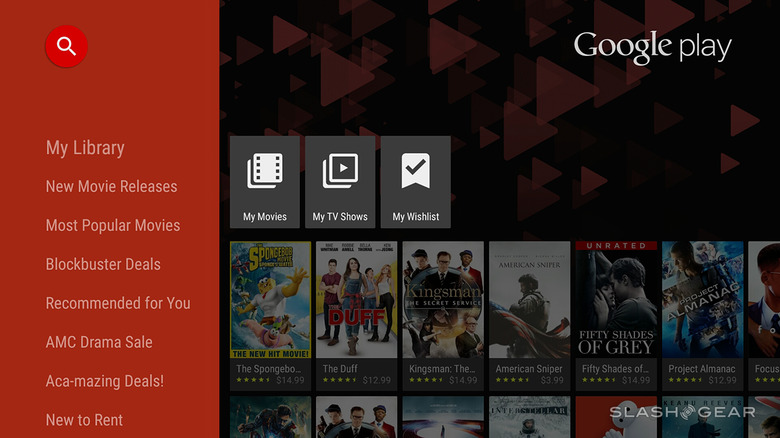780x438 pixels.
Task: Open the My Wishlist tile
Action: point(416,182)
